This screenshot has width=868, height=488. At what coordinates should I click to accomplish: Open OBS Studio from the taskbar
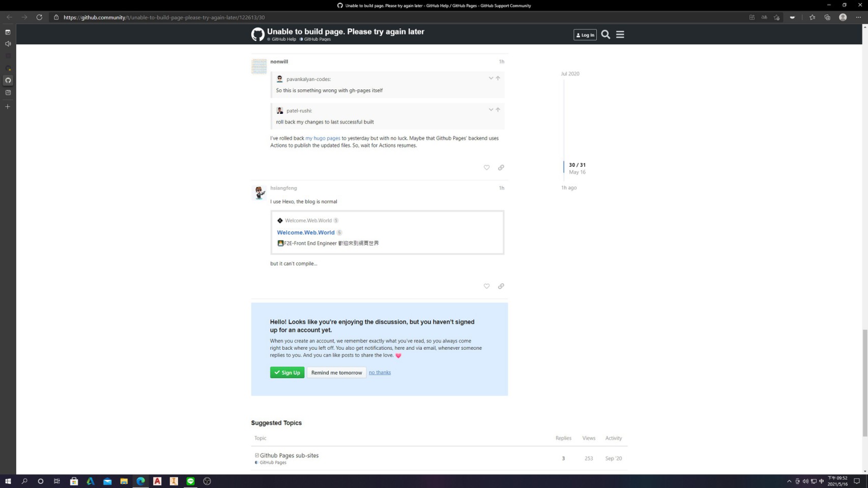(207, 481)
